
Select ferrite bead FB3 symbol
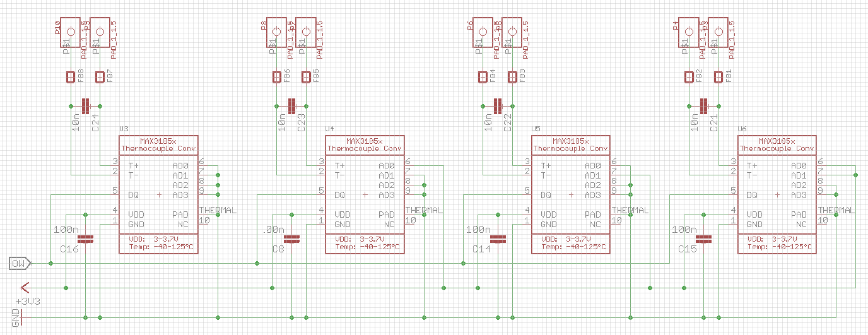pos(512,77)
